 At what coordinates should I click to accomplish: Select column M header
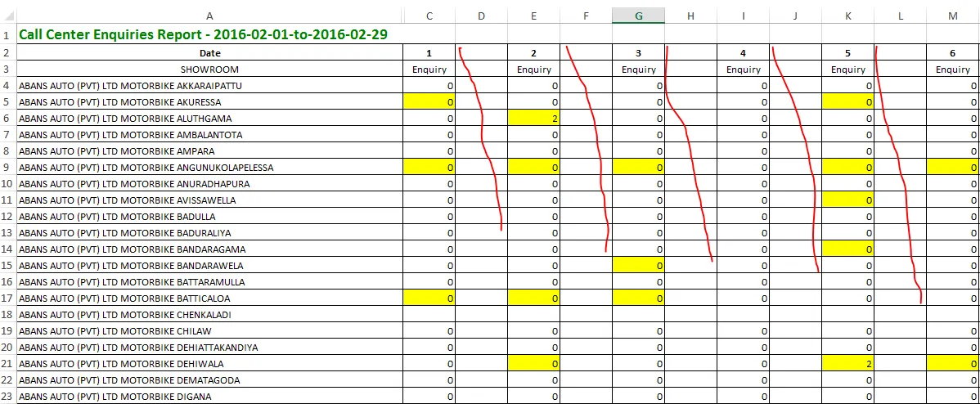point(952,16)
